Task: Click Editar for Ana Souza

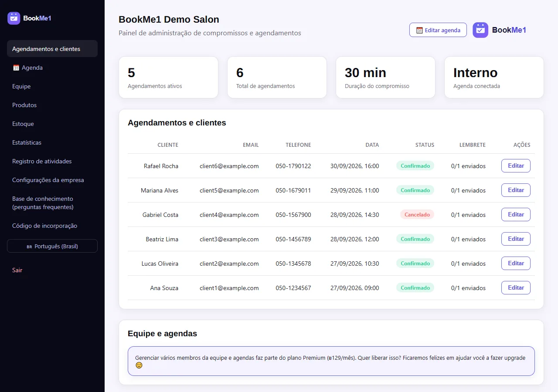Action: point(516,288)
